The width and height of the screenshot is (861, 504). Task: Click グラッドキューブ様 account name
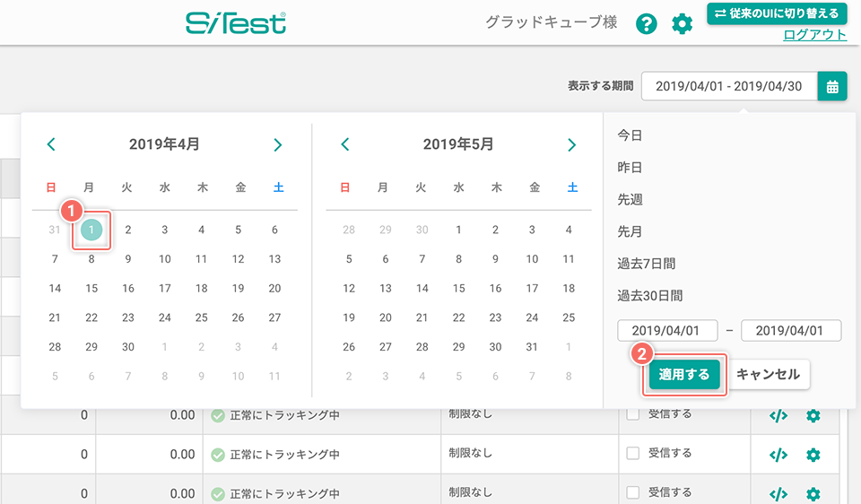click(552, 22)
